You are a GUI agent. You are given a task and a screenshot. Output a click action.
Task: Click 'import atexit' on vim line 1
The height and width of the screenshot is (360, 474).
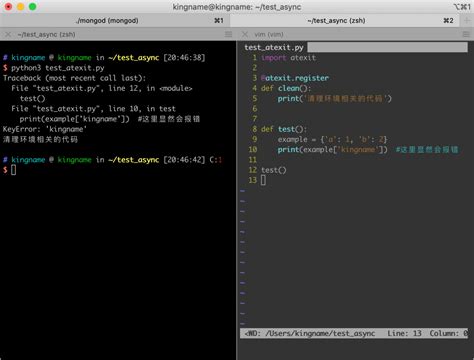pyautogui.click(x=288, y=58)
